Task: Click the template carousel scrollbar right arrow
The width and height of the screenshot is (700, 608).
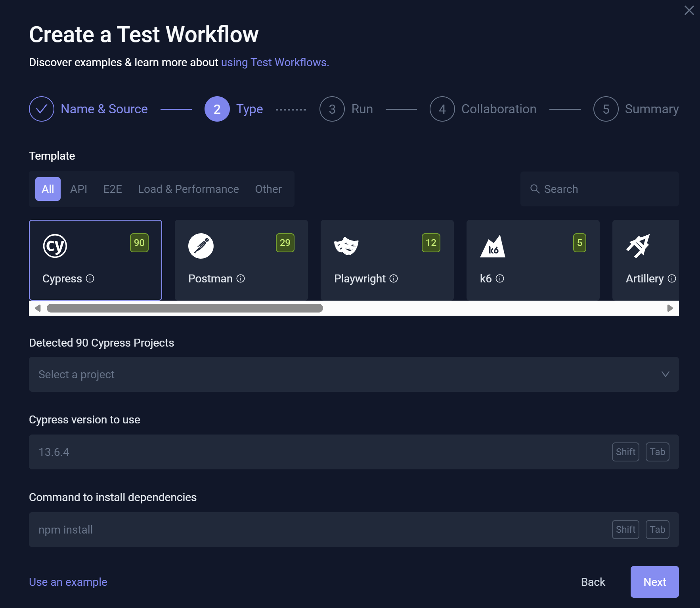Action: point(670,307)
